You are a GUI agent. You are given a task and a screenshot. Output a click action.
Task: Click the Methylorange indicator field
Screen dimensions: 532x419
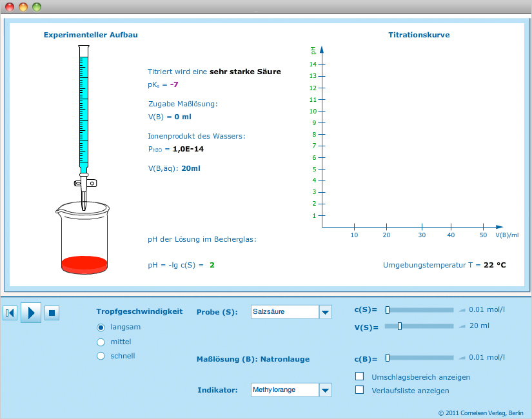(284, 390)
